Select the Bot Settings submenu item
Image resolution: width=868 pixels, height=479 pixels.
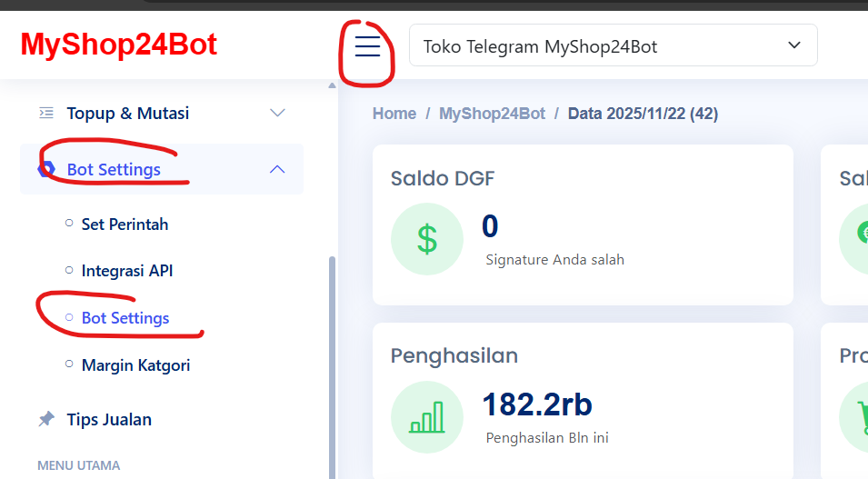[125, 318]
